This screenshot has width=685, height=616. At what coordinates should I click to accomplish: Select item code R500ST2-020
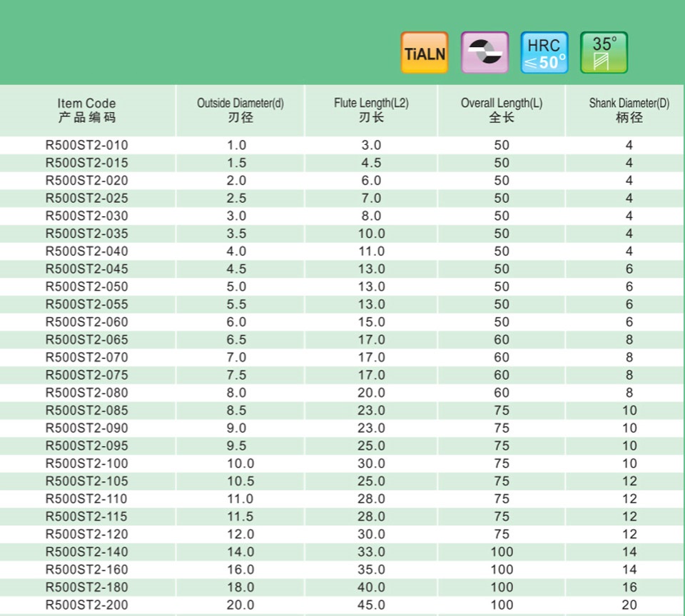(87, 181)
